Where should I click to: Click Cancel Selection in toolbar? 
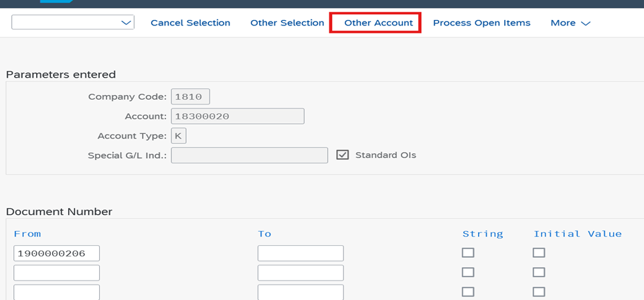point(191,23)
